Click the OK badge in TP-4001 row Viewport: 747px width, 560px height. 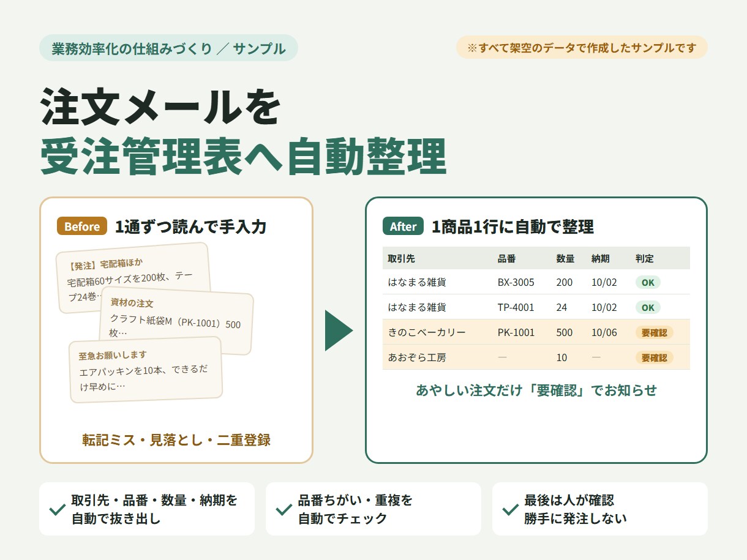648,307
